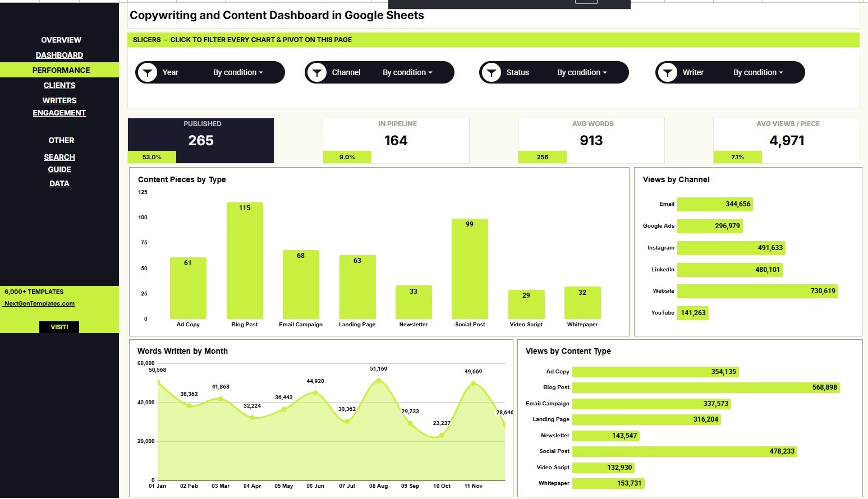
Task: Click the VISIT! button
Action: coord(59,327)
